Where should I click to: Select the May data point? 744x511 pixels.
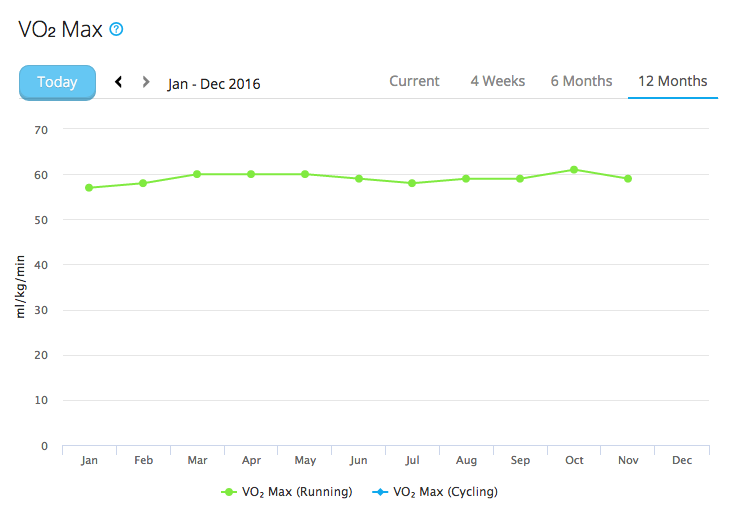[305, 174]
